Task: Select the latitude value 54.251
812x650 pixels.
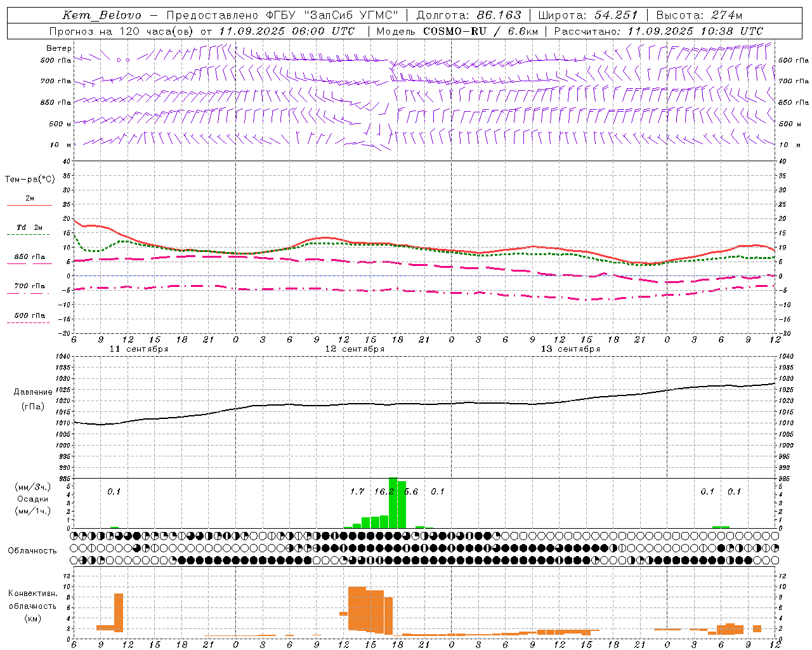Action: [616, 15]
